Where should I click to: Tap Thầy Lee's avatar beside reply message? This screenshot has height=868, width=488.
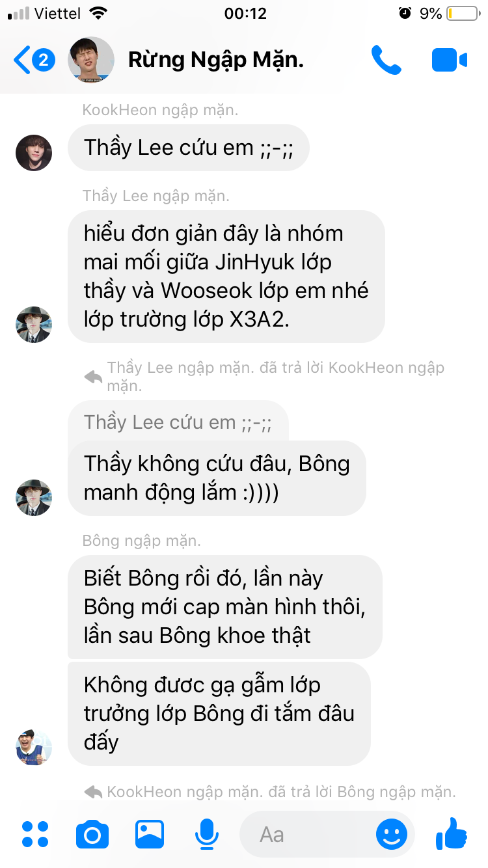(34, 498)
